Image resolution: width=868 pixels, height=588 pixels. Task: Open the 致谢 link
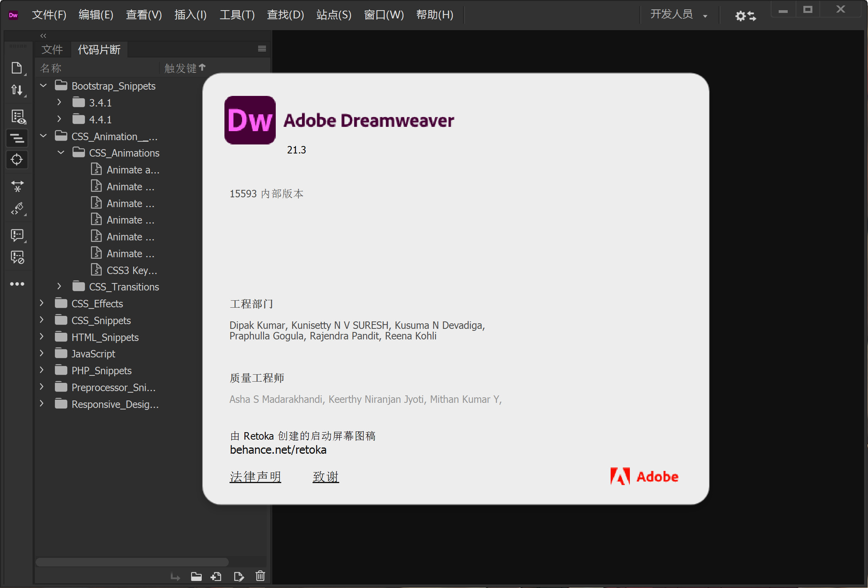(325, 476)
